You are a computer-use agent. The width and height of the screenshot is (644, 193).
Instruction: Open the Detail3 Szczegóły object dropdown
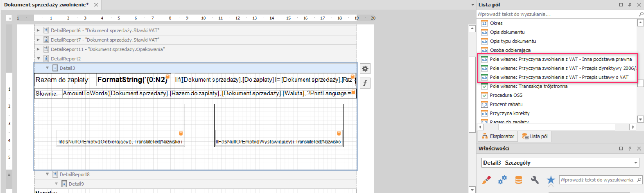(x=636, y=163)
